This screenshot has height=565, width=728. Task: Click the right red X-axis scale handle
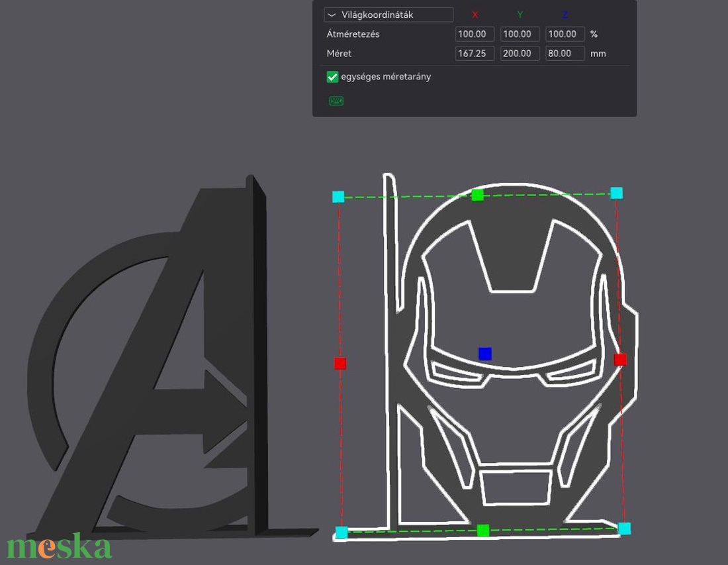tap(620, 359)
